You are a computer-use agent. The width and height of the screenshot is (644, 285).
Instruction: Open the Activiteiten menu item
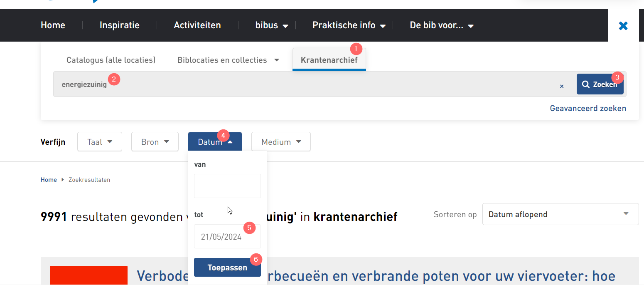pos(197,25)
